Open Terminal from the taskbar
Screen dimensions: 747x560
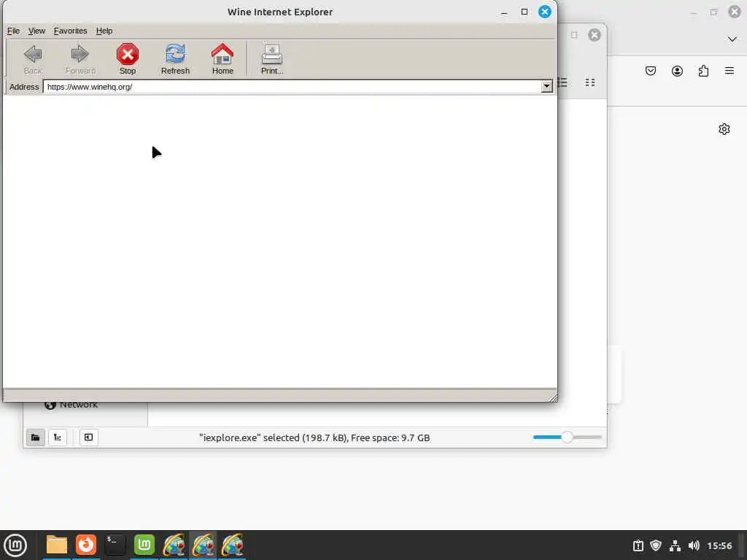click(x=115, y=545)
